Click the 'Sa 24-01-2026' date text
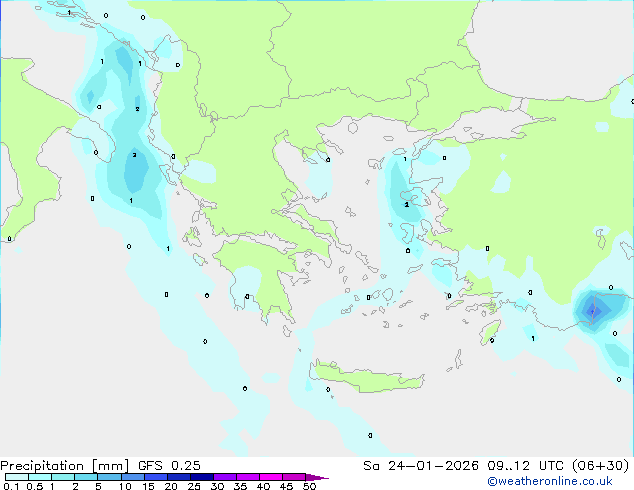This screenshot has height=490, width=634. click(x=421, y=466)
